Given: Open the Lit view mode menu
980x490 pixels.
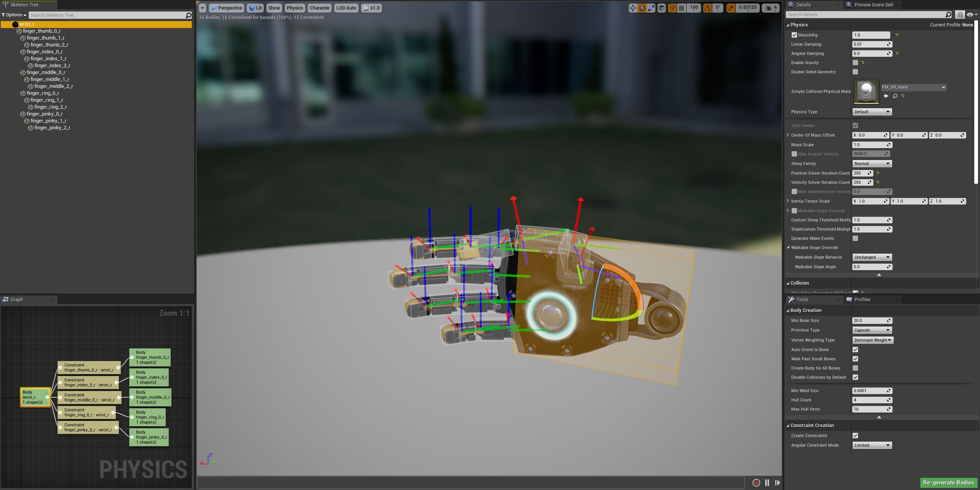Looking at the screenshot, I should click(x=255, y=8).
